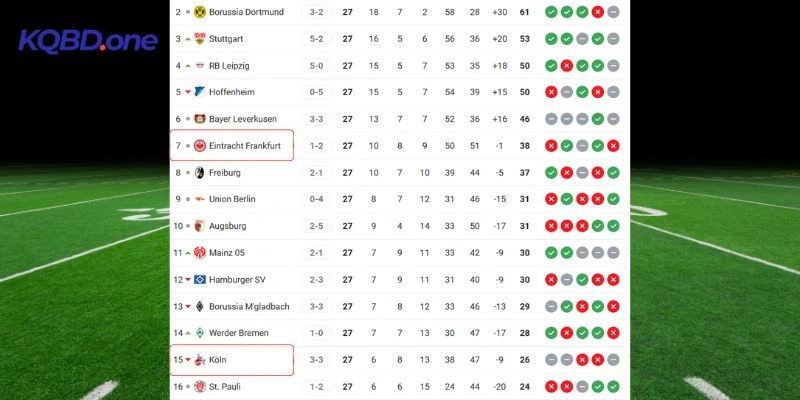Click the Borussia Dortmund club logo
The height and width of the screenshot is (400, 800).
tap(199, 12)
